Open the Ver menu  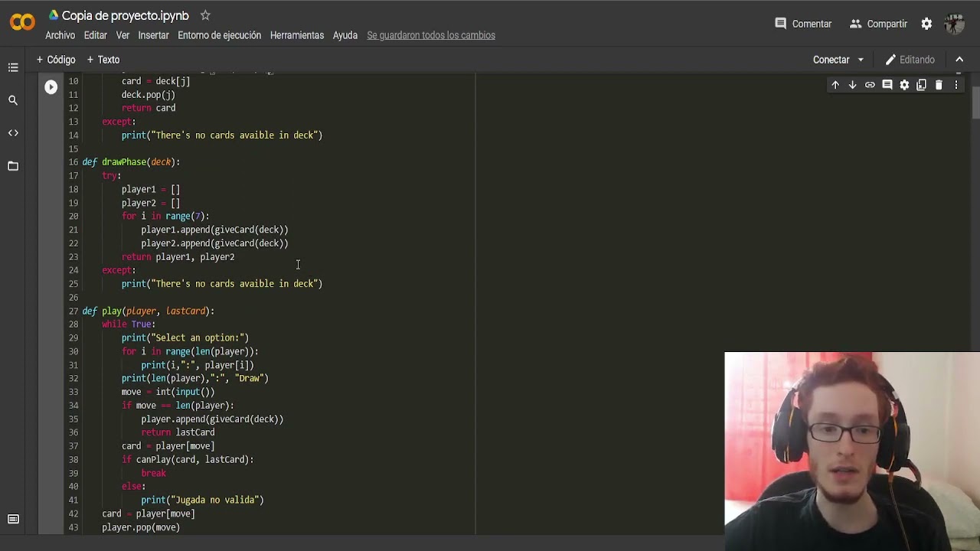[122, 35]
